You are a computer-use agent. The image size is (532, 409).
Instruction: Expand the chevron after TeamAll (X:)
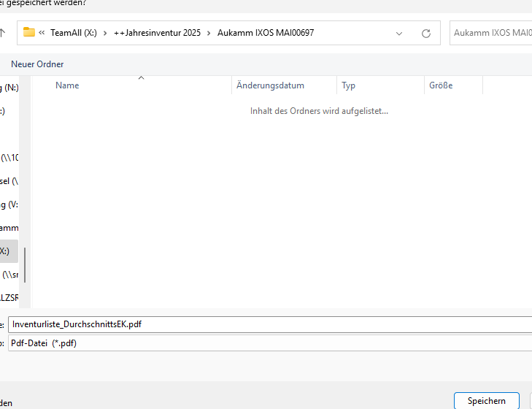[105, 33]
